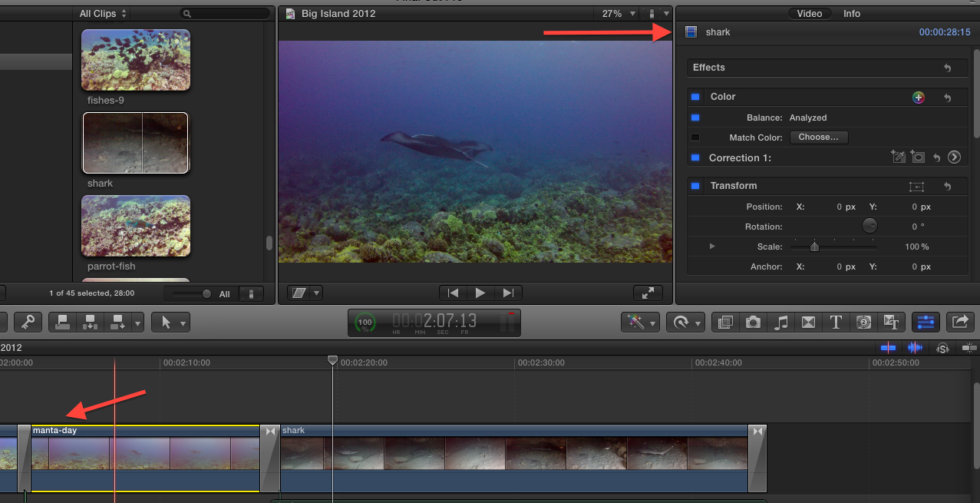Switch to the Info tab

coord(852,14)
